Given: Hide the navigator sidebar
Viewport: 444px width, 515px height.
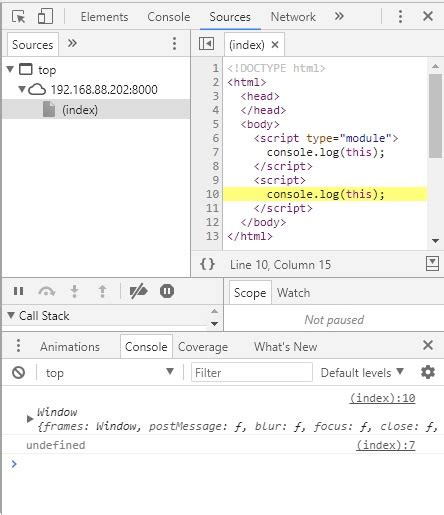Looking at the screenshot, I should point(206,44).
